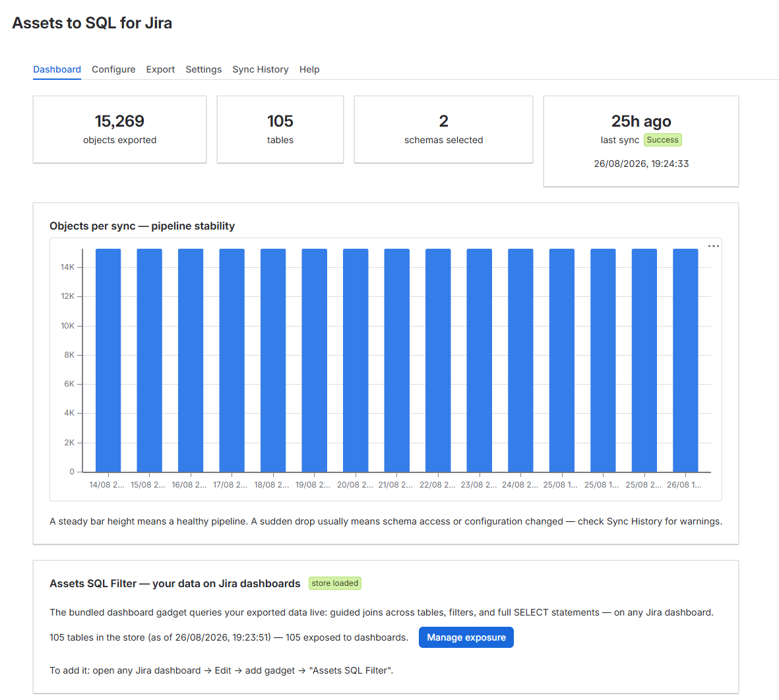Open the Settings tab
This screenshot has height=700, width=779.
[x=204, y=69]
